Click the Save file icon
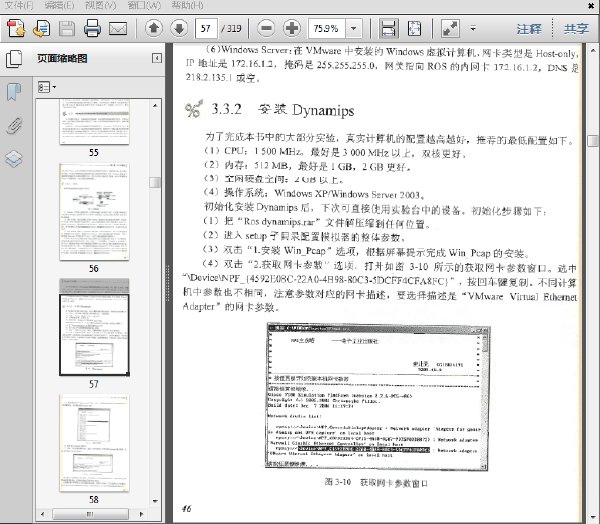 (66, 27)
